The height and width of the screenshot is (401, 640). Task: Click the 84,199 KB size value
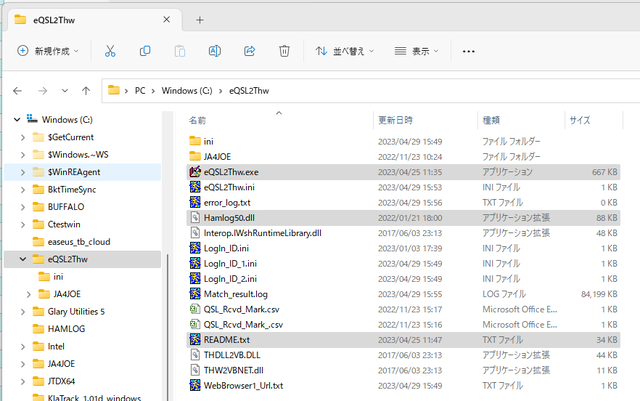click(599, 294)
